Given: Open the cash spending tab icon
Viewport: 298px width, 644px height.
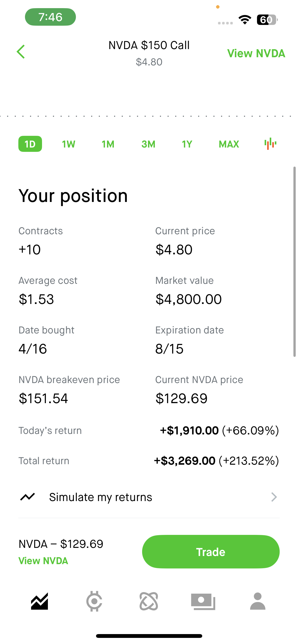Looking at the screenshot, I should tap(203, 602).
